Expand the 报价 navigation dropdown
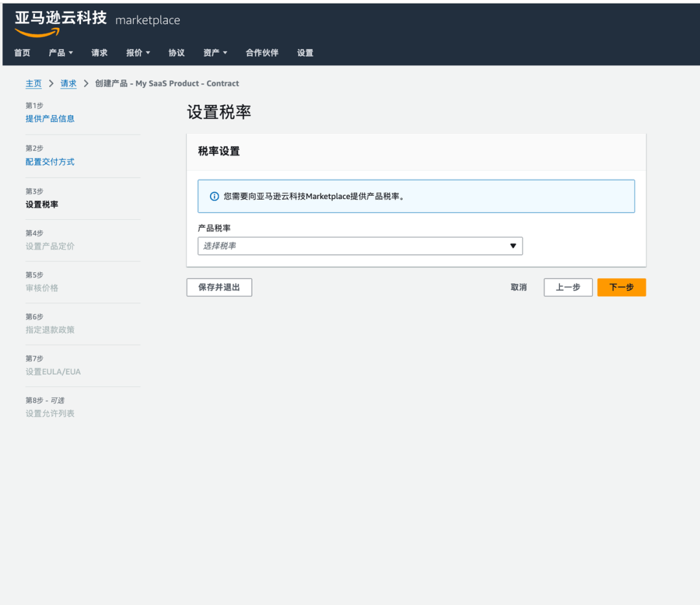This screenshot has height=605, width=700. 138,53
